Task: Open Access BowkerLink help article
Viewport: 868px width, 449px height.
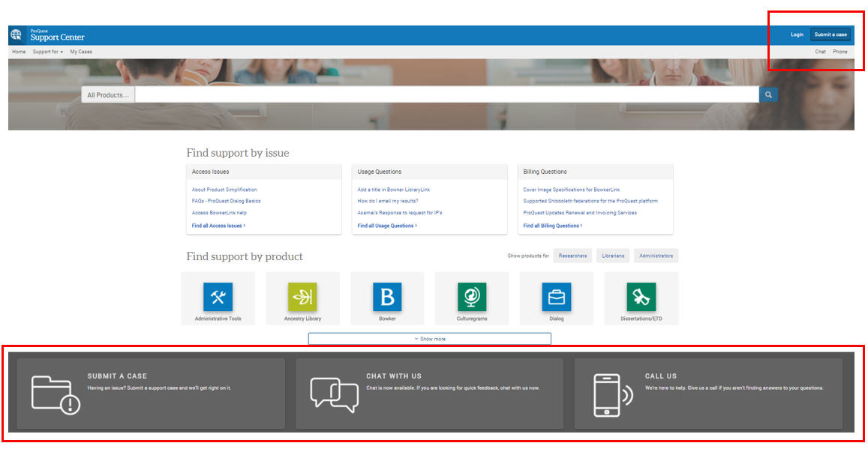Action: [219, 213]
